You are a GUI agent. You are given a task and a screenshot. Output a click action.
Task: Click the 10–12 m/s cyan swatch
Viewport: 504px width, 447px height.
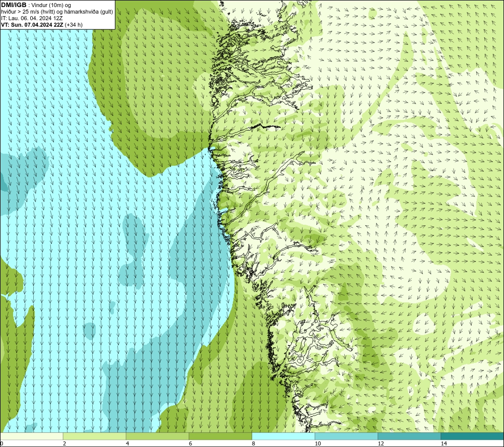point(347,436)
